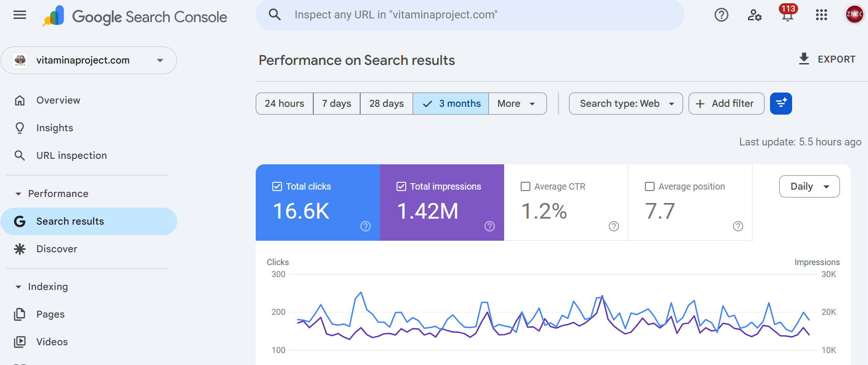Open notifications bell with 113 badge
The height and width of the screenshot is (365, 868).
point(788,15)
